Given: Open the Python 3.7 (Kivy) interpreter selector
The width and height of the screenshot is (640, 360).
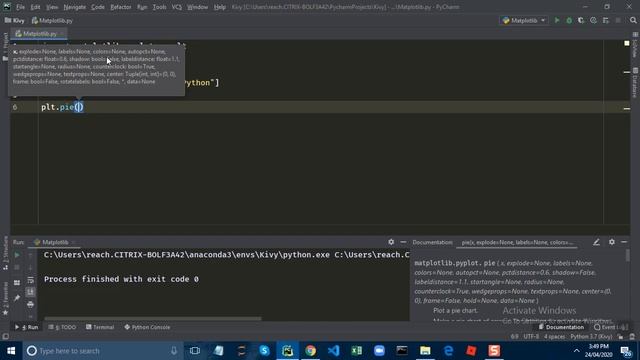Looking at the screenshot, I should (x=591, y=337).
